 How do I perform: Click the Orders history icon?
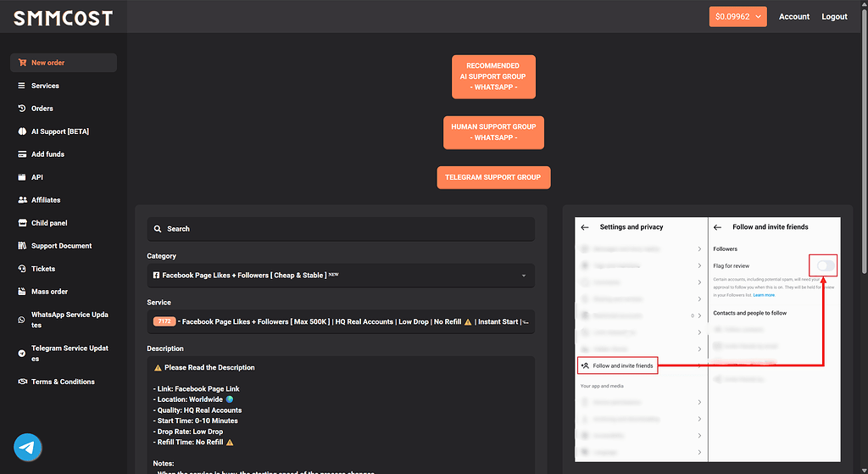(21, 109)
